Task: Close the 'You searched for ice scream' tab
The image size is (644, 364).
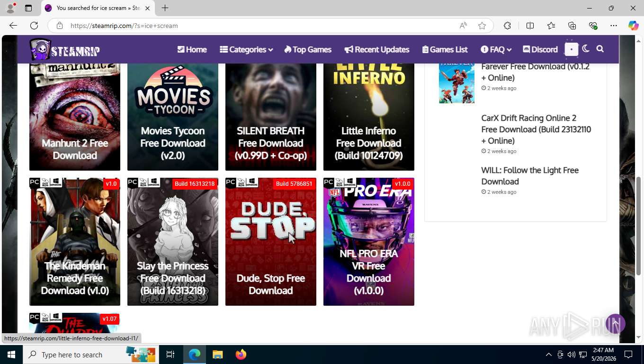Action: tap(147, 8)
